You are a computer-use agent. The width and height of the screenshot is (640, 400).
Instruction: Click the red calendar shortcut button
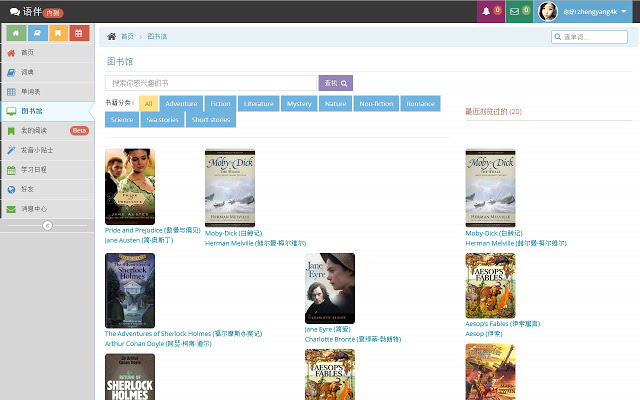79,33
